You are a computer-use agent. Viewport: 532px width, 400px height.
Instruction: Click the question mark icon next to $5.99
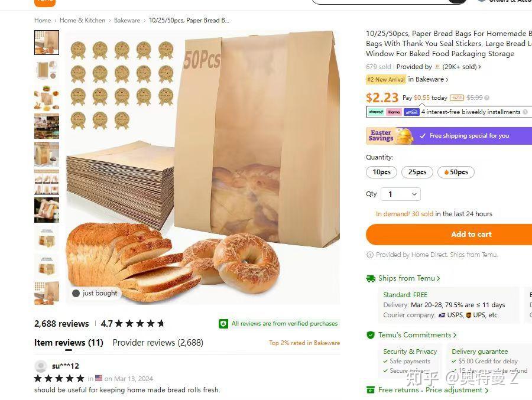click(487, 97)
